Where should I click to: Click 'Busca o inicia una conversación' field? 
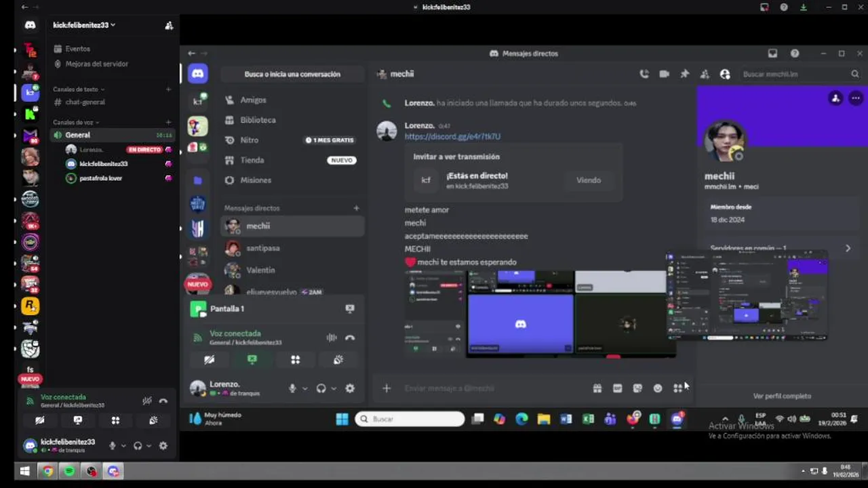[x=292, y=74]
